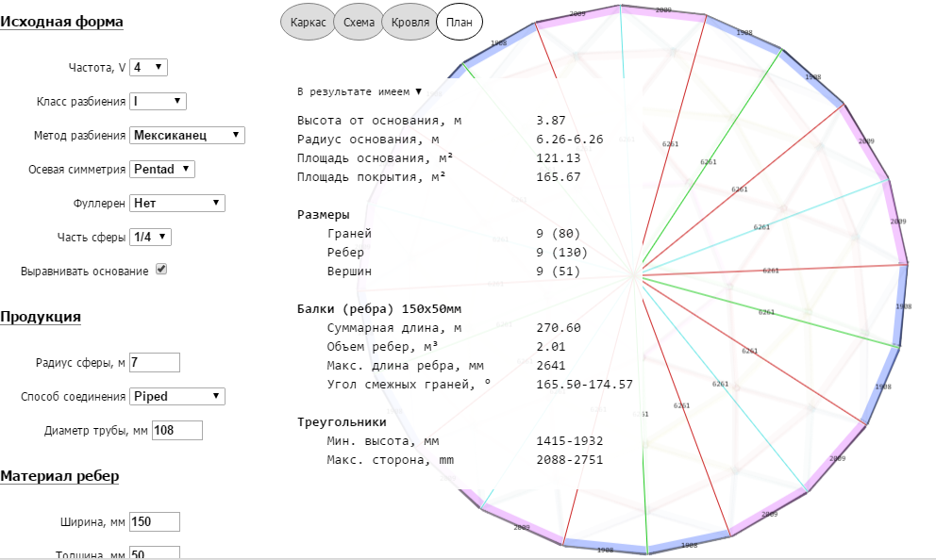The image size is (936, 560).
Task: Collapse the 'В результате имеем' results panel
Action: pos(359,91)
